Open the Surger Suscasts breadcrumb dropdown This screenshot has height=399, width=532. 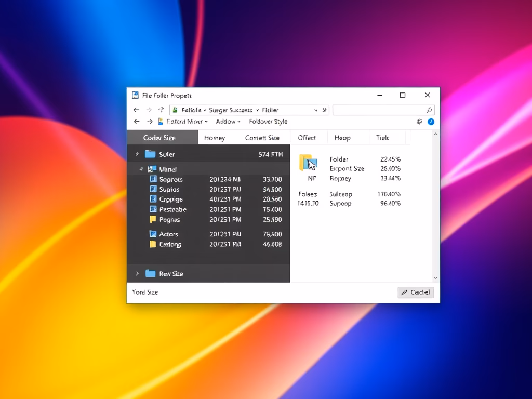(258, 110)
